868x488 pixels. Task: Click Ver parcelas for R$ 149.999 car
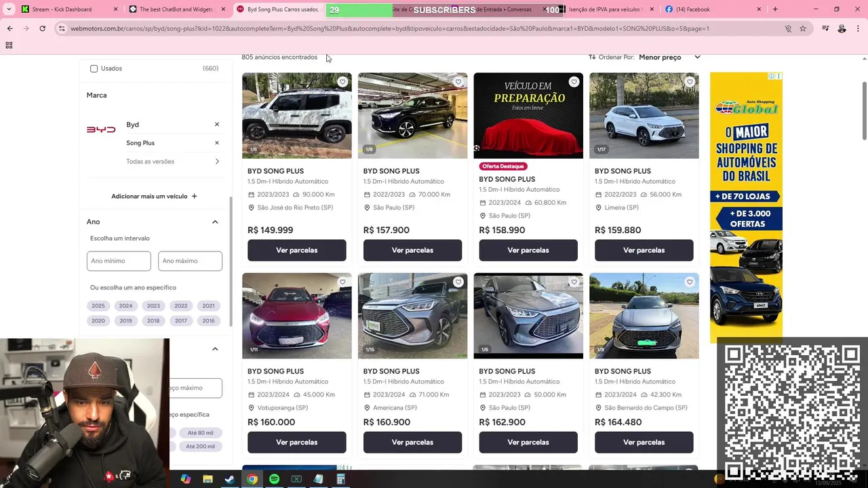[297, 250]
